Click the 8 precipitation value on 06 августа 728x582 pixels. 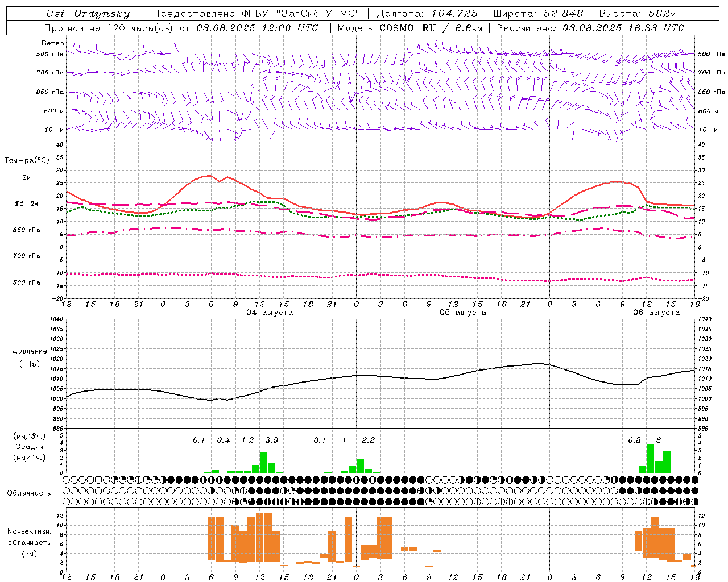click(659, 440)
